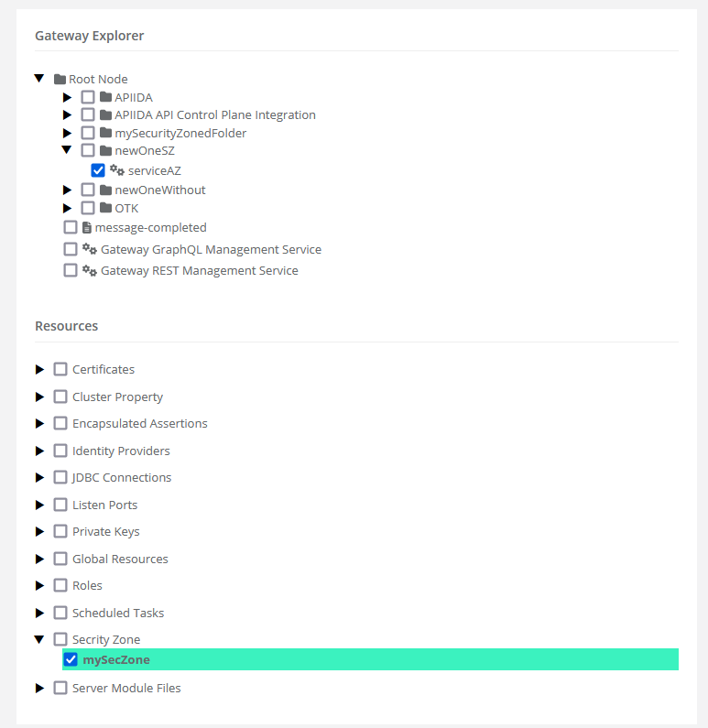Click the message-completed document icon
This screenshot has height=728, width=708.
[x=86, y=227]
